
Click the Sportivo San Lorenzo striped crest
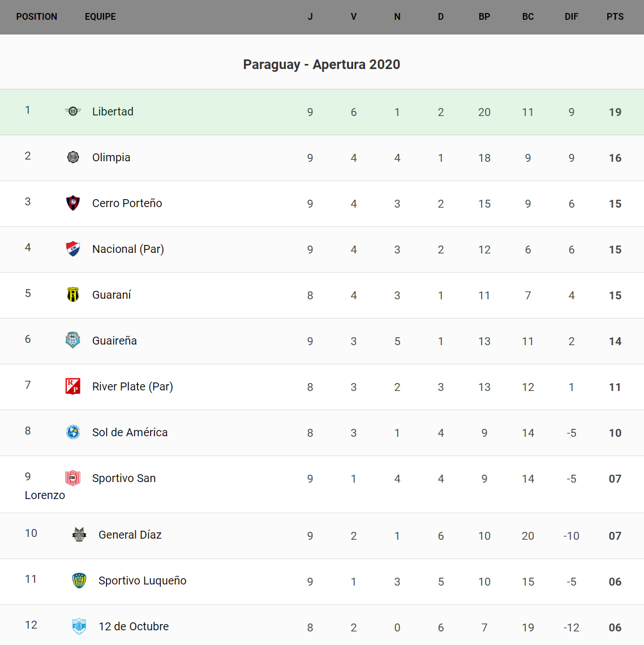click(x=73, y=478)
